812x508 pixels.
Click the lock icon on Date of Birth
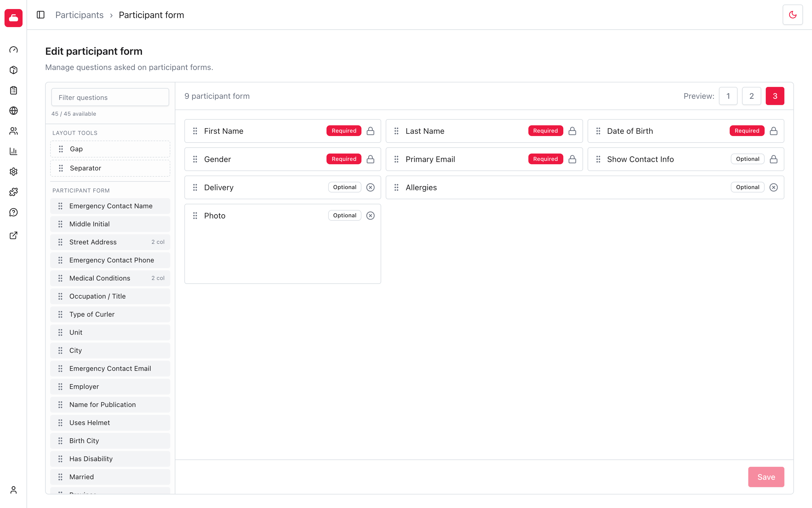pos(773,131)
